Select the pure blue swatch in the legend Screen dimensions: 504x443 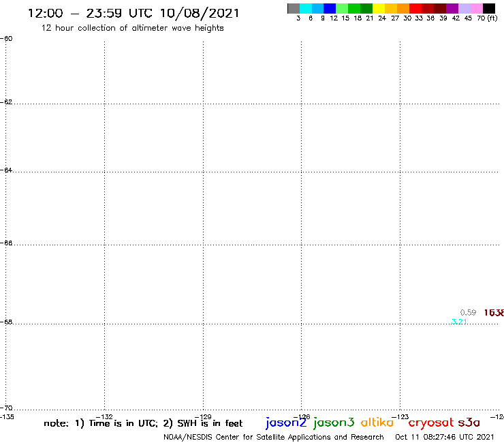click(330, 8)
